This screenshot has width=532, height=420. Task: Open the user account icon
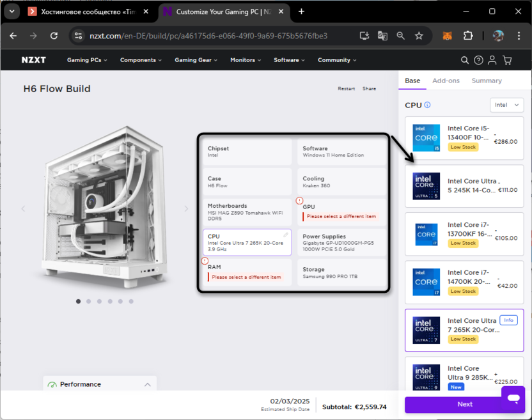pyautogui.click(x=492, y=60)
